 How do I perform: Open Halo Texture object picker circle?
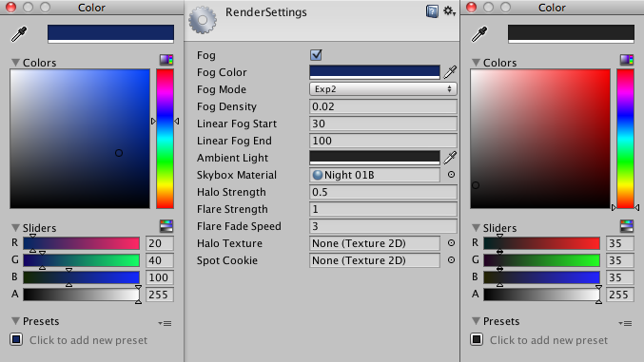[x=451, y=243]
